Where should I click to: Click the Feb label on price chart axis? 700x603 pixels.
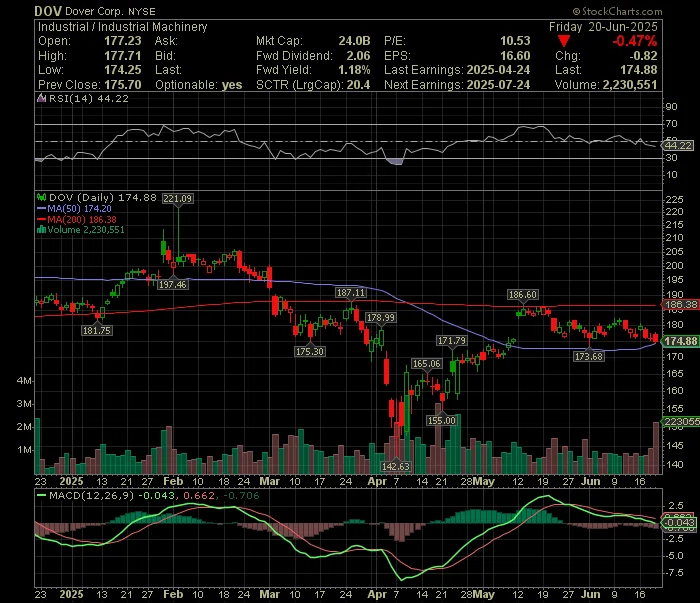(173, 482)
